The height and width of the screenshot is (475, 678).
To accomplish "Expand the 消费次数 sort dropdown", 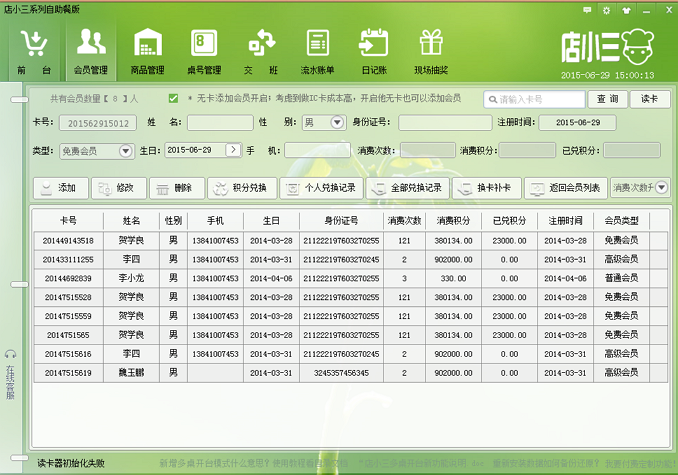I will pyautogui.click(x=663, y=187).
